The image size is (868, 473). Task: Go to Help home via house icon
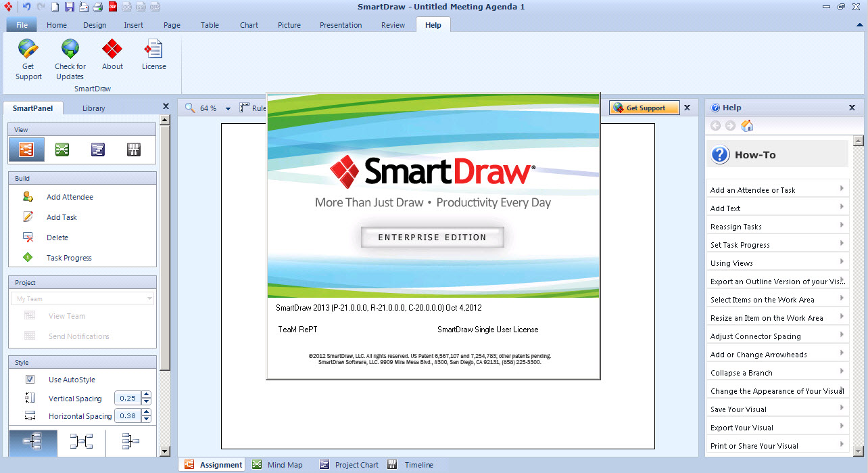click(x=747, y=126)
